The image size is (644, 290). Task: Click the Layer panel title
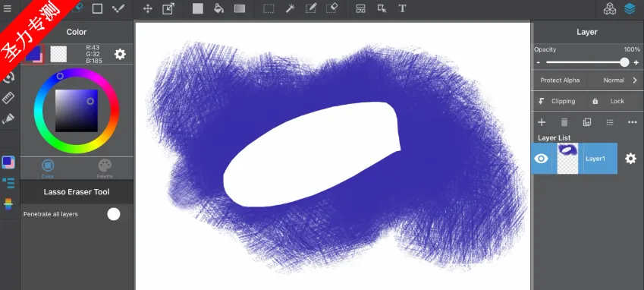coord(587,32)
